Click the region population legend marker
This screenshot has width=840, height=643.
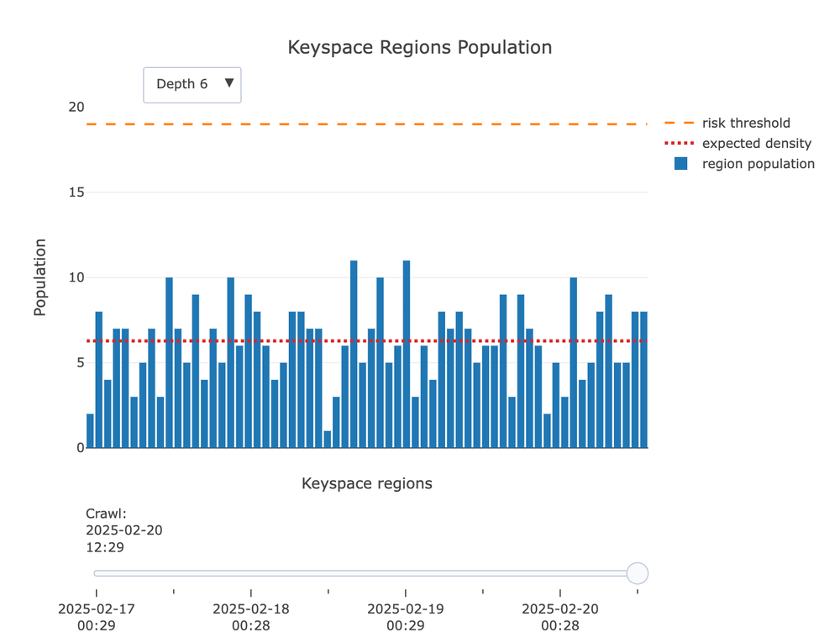pyautogui.click(x=680, y=163)
